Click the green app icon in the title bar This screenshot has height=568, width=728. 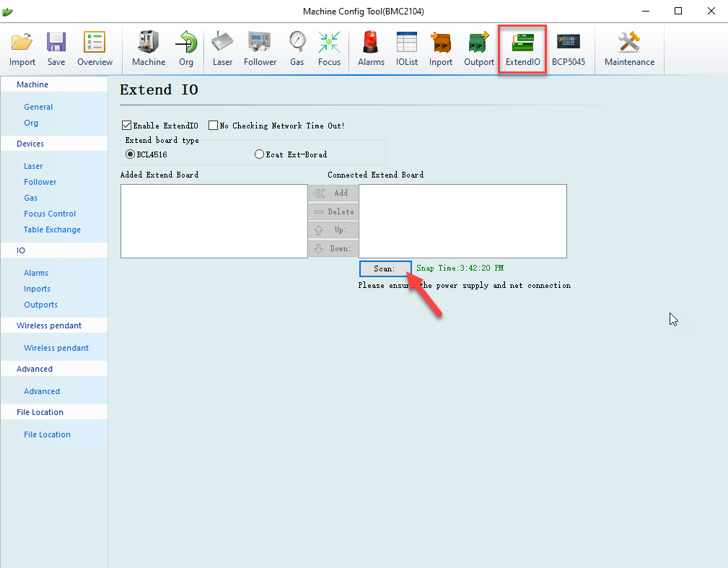pos(7,12)
